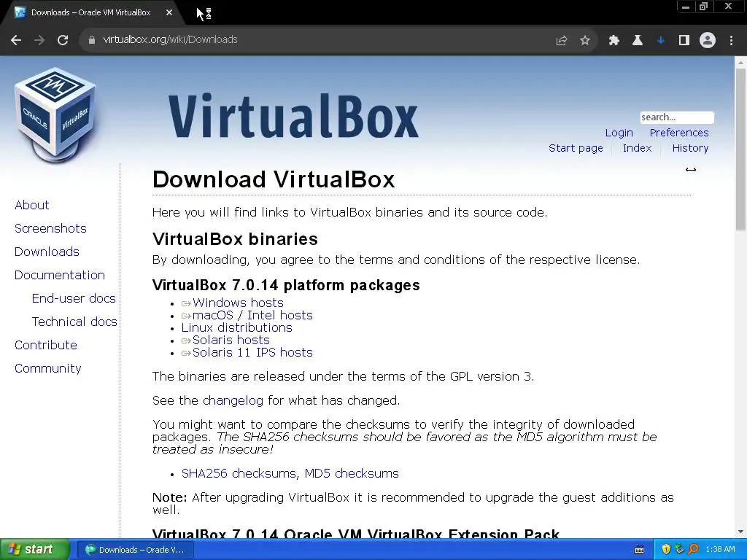Click the external link icon beside Solaris hosts

pos(186,341)
